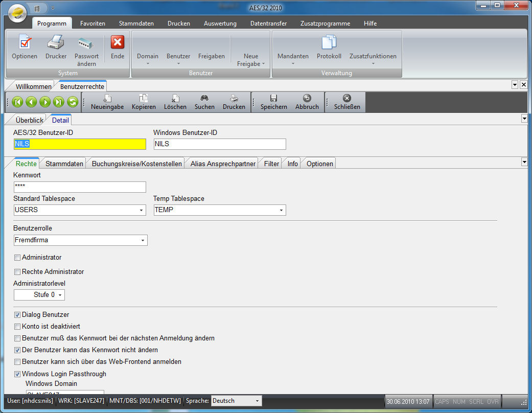Uncheck the Dialog Benutzer checkbox
532x413 pixels.
pyautogui.click(x=17, y=315)
